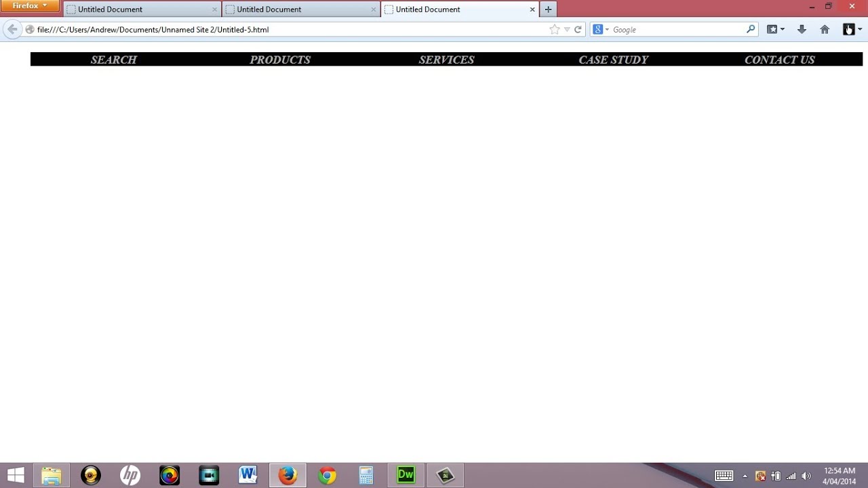The height and width of the screenshot is (488, 868).
Task: Click the search magnifier icon
Action: [x=751, y=30]
